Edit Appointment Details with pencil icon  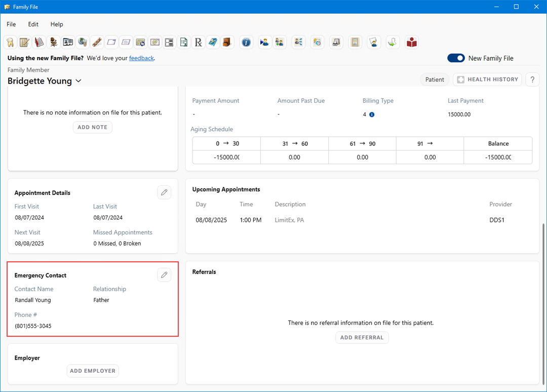point(164,192)
